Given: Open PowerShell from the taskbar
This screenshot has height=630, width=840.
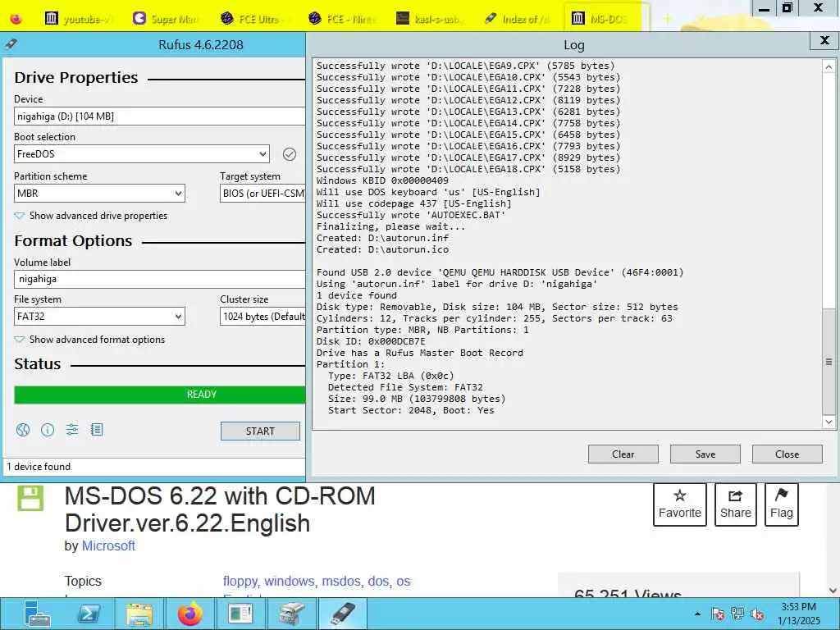Looking at the screenshot, I should tap(89, 614).
